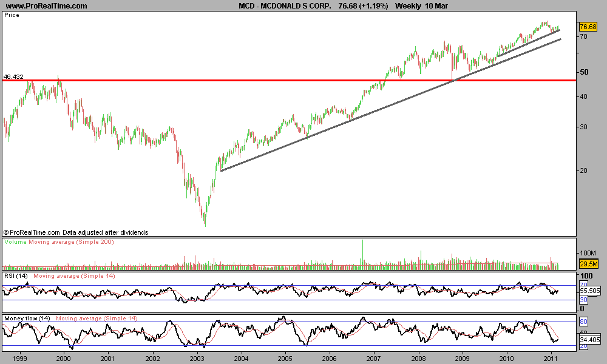This screenshot has height=364, width=607.
Task: Click the 2002 label on time axis
Action: coord(153,359)
